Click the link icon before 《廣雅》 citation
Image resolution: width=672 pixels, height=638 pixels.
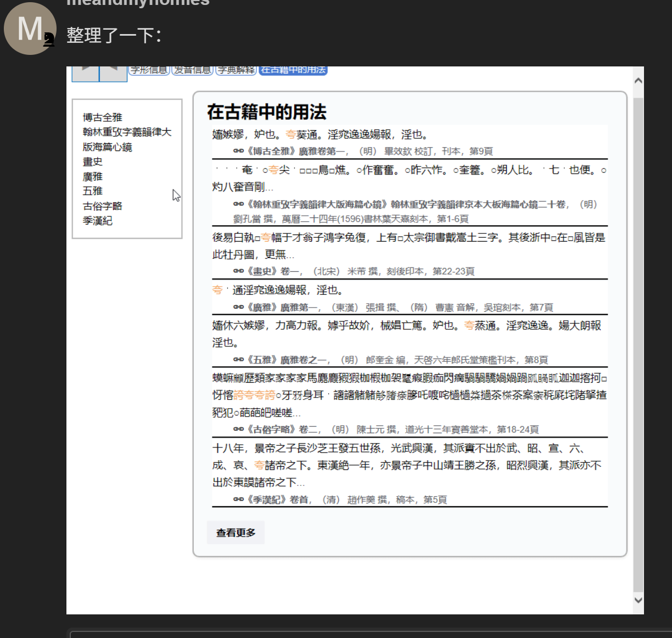(x=238, y=307)
